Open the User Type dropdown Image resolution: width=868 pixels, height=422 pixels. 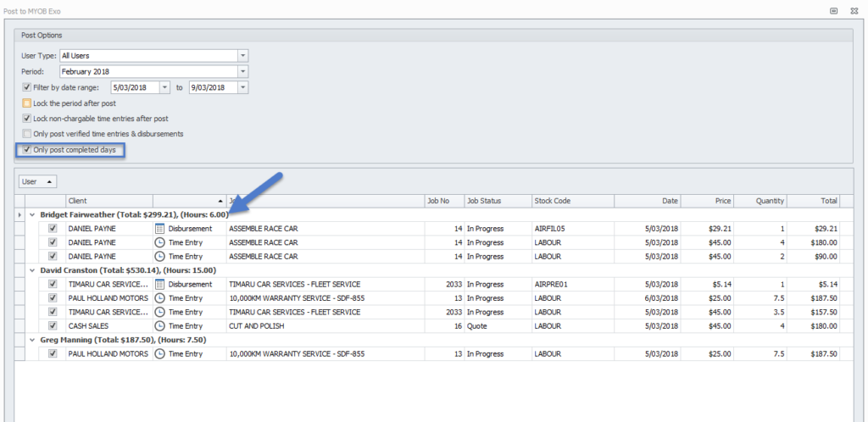[242, 56]
